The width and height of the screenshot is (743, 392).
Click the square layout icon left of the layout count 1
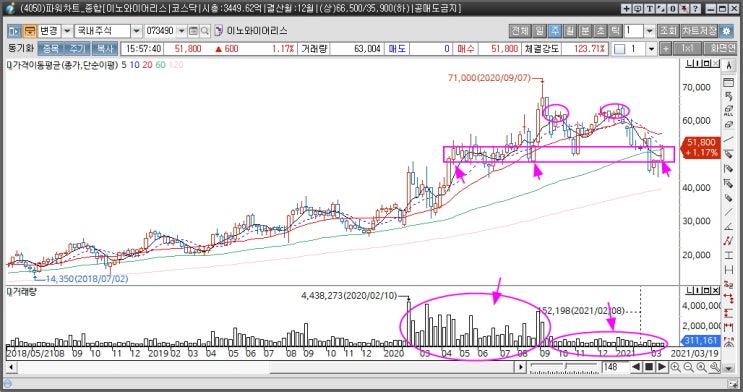(619, 49)
